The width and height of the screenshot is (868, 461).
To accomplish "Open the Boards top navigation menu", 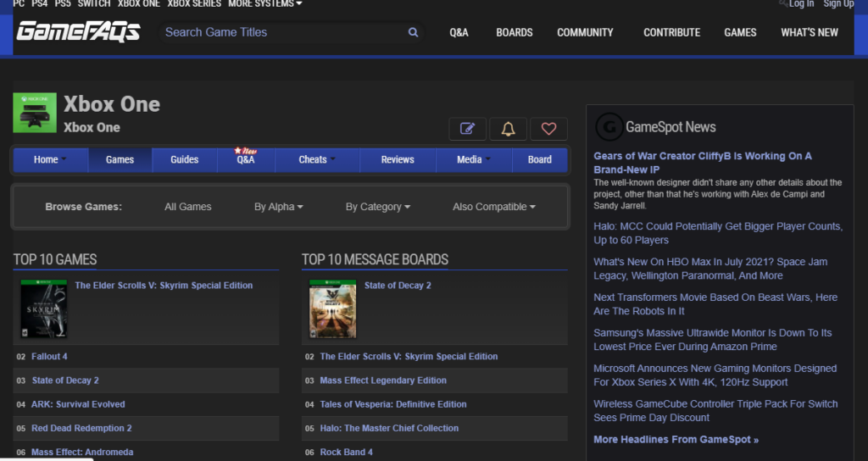I will click(x=515, y=33).
